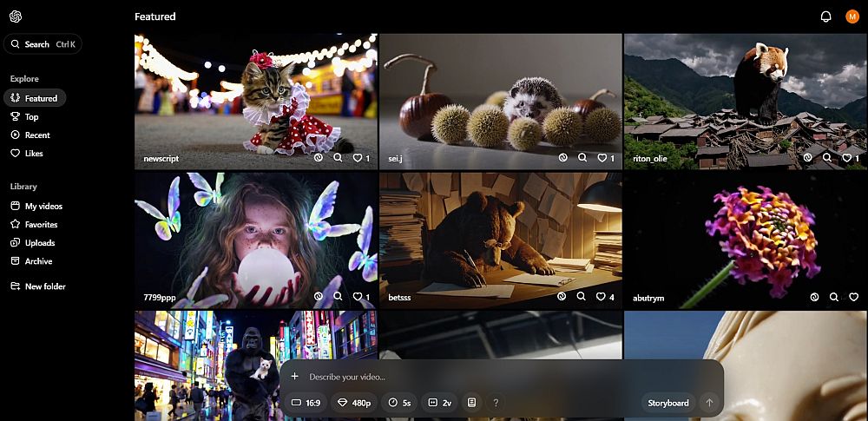Open Likes in the sidebar
This screenshot has height=421, width=868.
click(x=27, y=154)
